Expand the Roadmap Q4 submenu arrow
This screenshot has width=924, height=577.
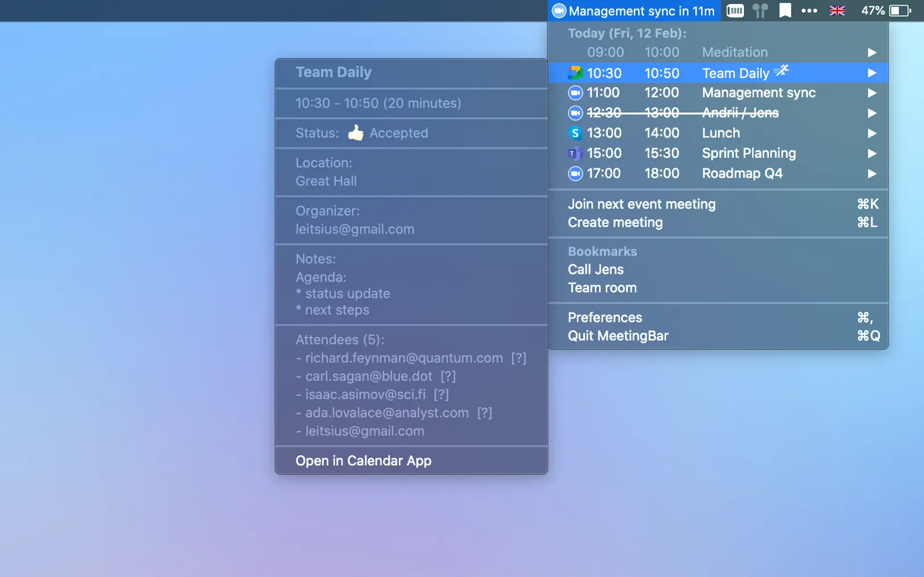tap(872, 173)
